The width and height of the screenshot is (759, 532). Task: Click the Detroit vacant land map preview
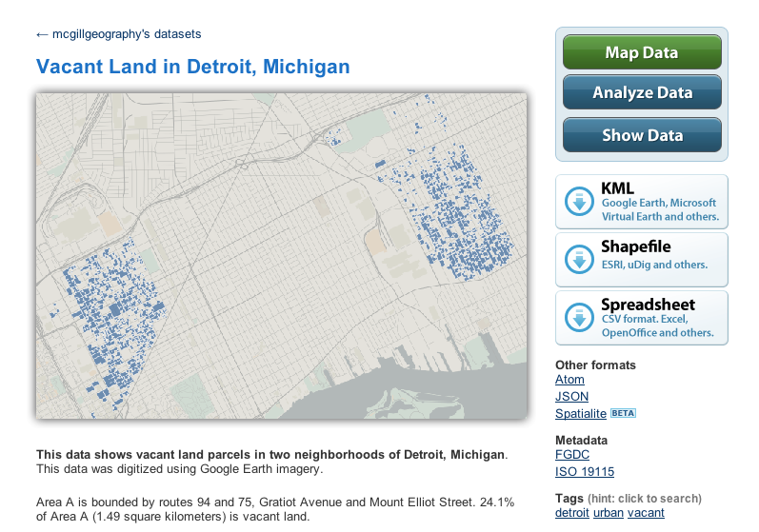tap(281, 255)
